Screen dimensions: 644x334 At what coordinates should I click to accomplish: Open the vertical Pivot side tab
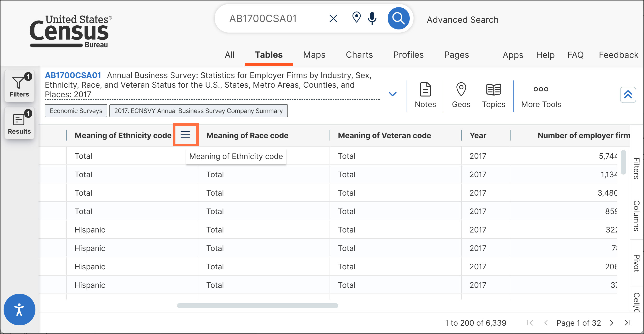click(636, 263)
